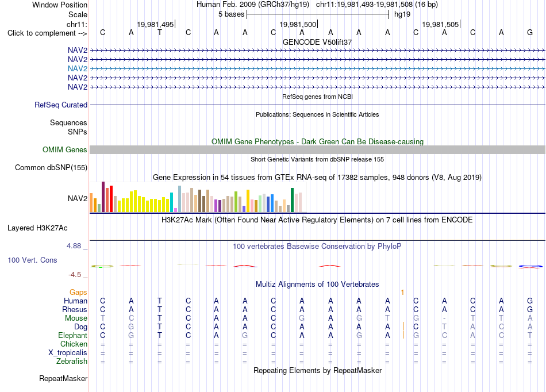Click the dark green GTEx expression bar
This screenshot has width=546, height=392.
click(x=292, y=200)
